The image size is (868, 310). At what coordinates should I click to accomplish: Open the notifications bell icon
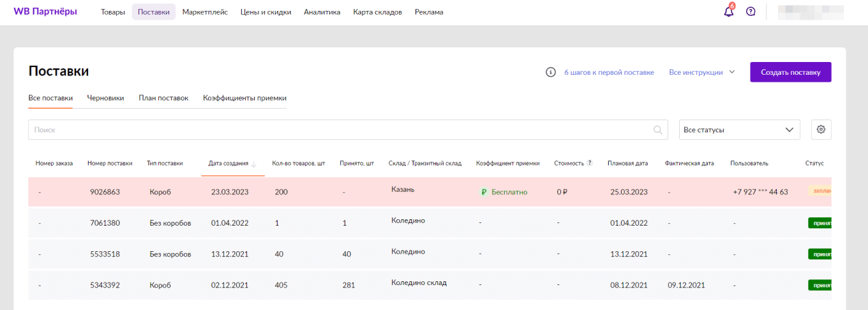[x=728, y=12]
